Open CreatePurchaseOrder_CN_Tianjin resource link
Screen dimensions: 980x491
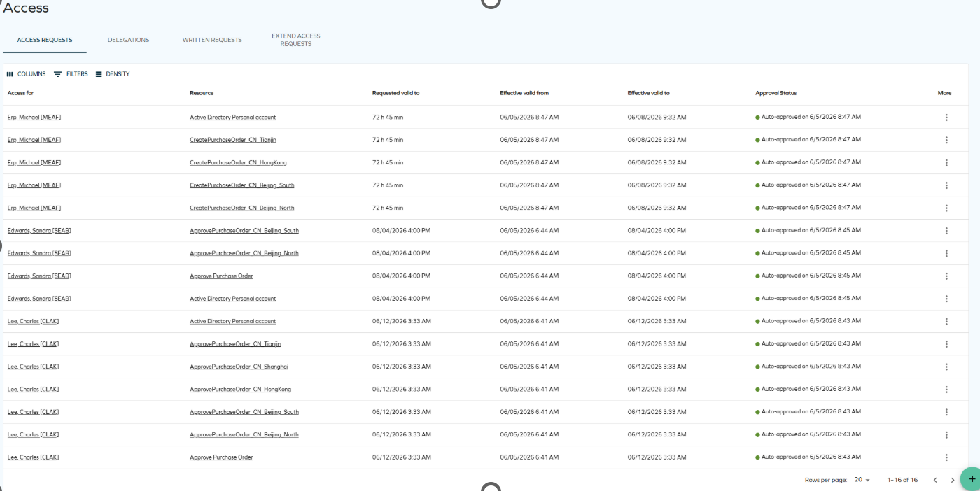click(233, 140)
